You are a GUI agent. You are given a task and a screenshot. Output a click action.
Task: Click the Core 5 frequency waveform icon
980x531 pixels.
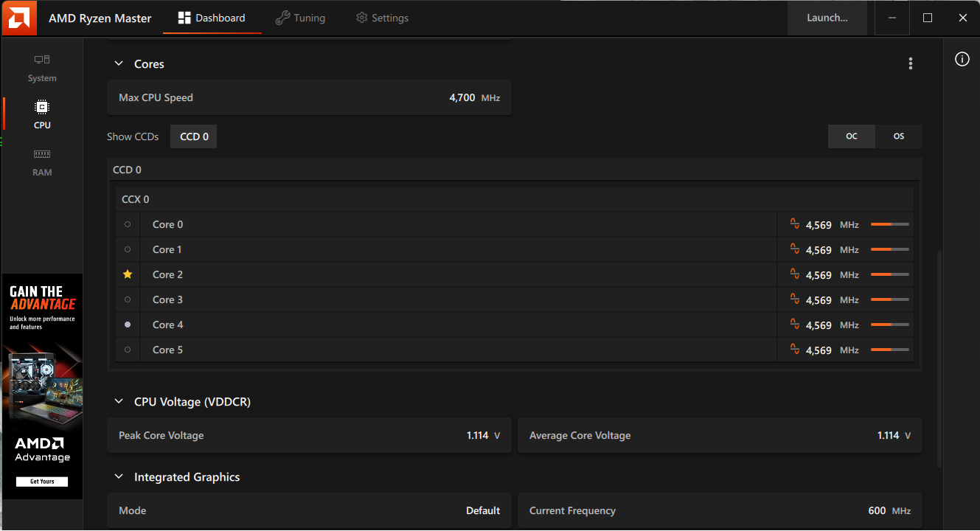pyautogui.click(x=795, y=349)
